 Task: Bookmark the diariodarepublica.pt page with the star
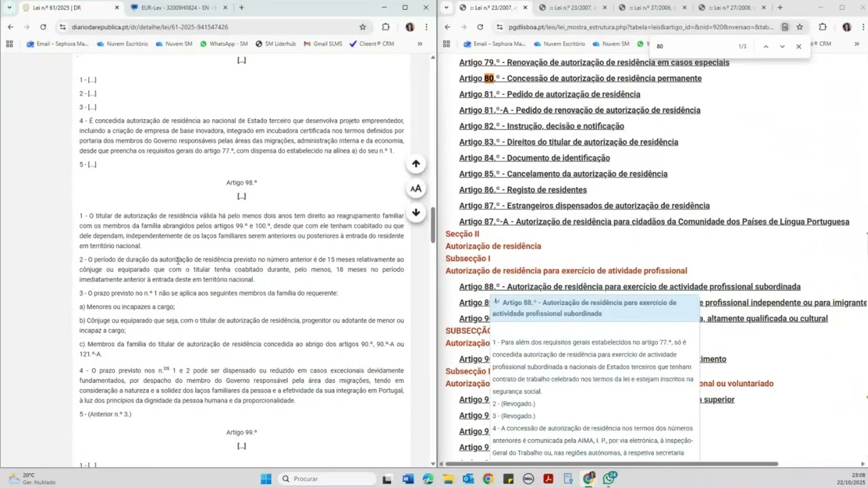tap(363, 27)
